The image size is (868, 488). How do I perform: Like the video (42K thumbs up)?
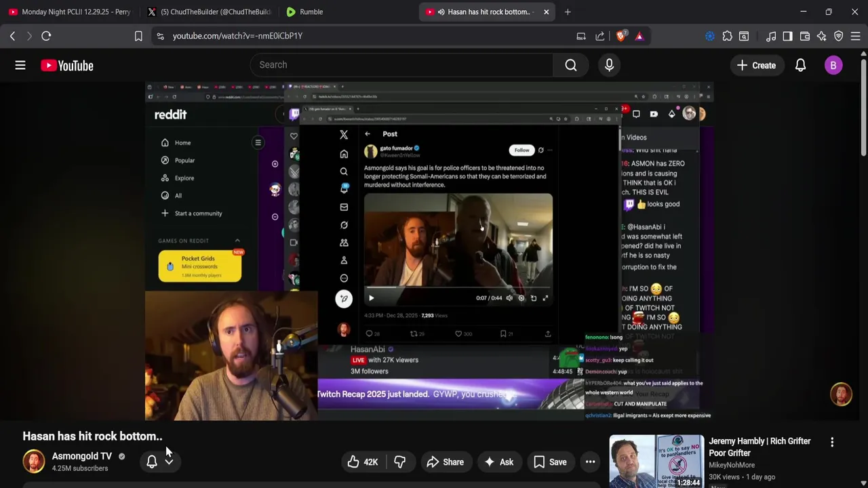point(363,462)
